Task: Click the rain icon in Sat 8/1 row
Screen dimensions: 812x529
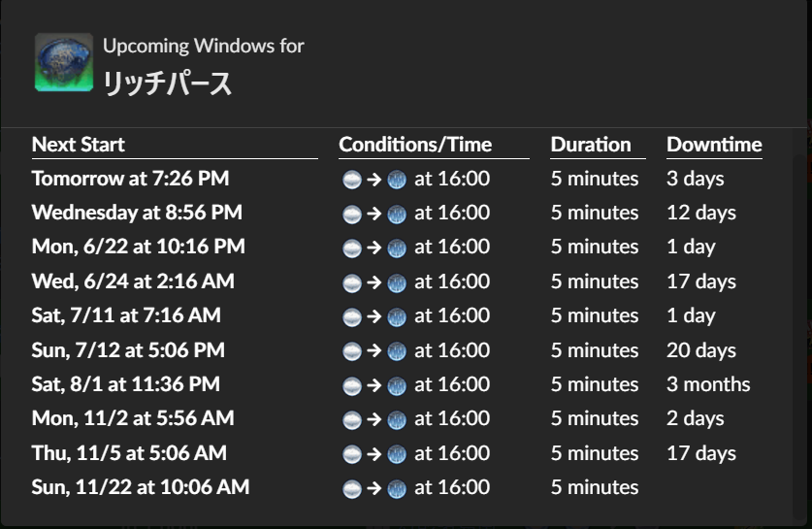Action: pos(397,386)
